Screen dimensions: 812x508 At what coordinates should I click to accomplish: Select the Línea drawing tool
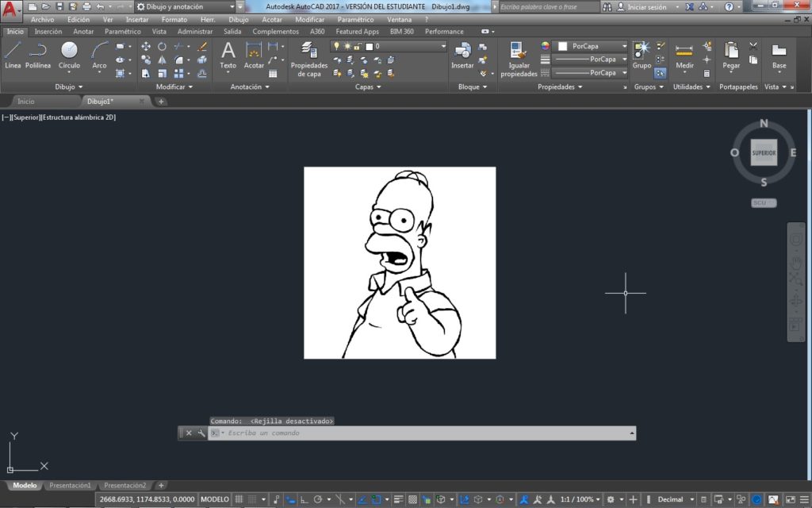coord(13,55)
